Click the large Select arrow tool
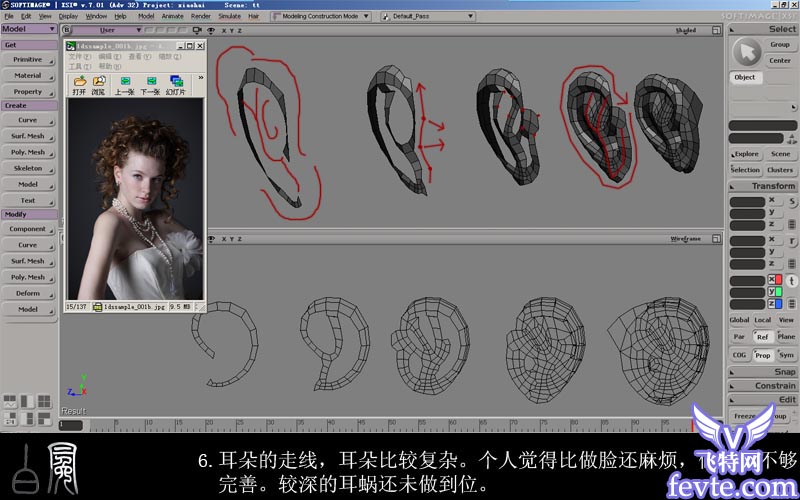This screenshot has width=800, height=500. 747,52
